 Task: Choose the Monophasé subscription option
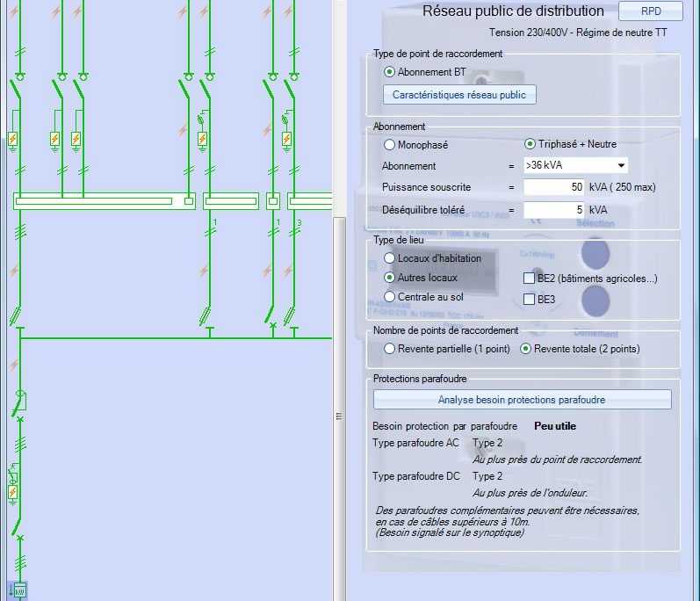389,145
